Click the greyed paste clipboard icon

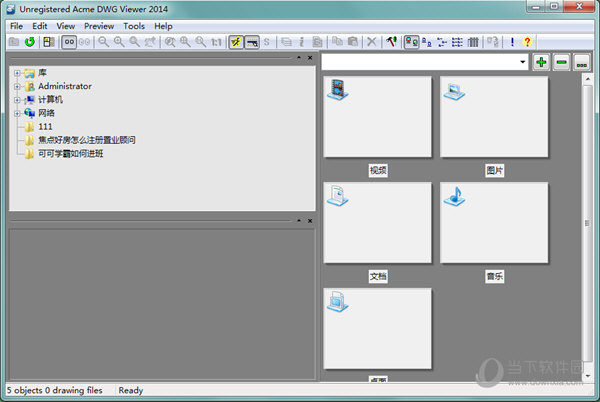pos(353,41)
